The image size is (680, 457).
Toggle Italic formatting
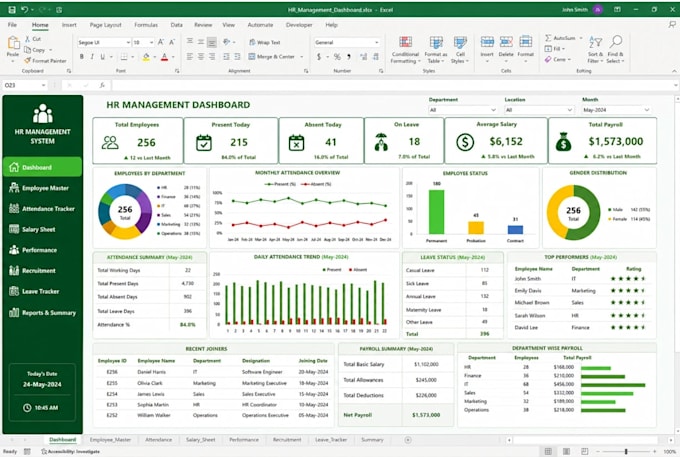[92, 57]
